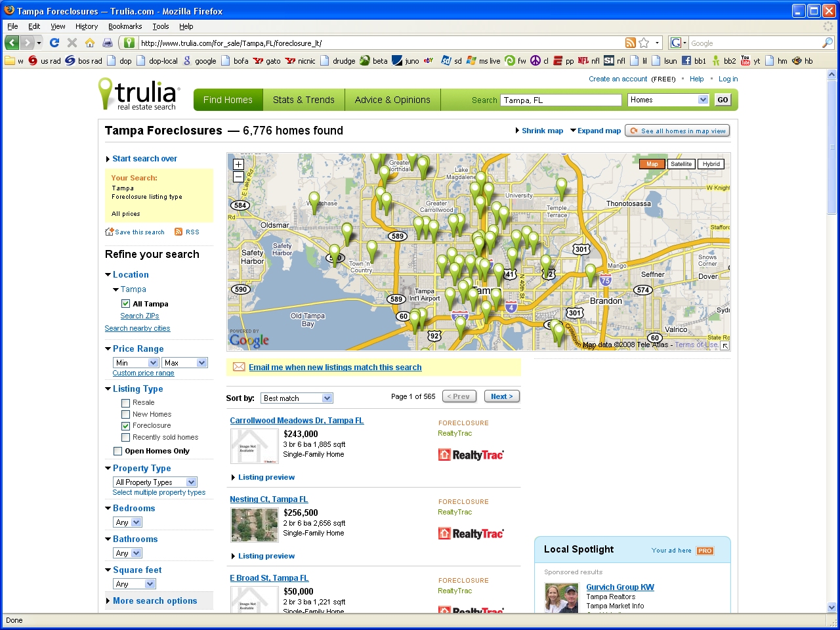This screenshot has height=630, width=840.
Task: Click the RealtyTrac logo for Nesting Ct listing
Action: click(471, 534)
